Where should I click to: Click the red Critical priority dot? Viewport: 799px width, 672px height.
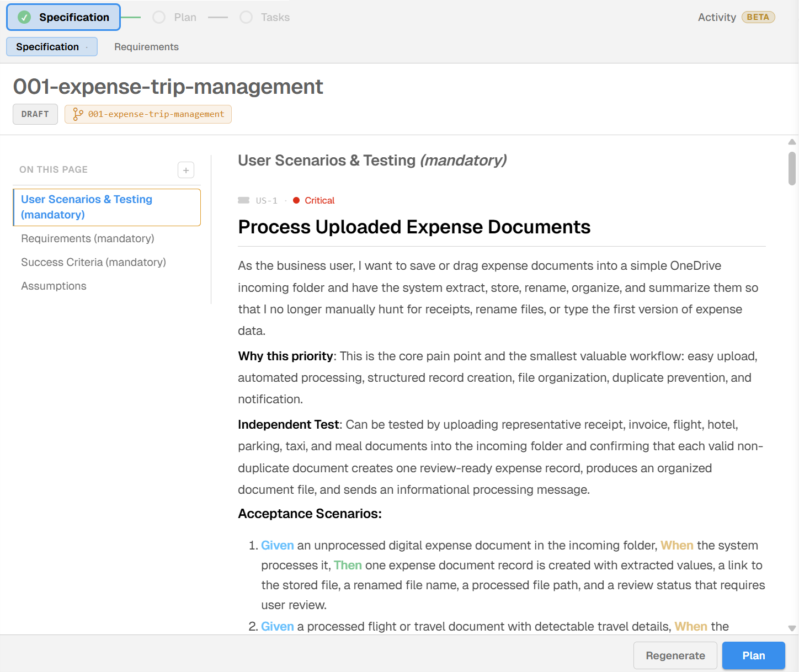click(x=296, y=200)
